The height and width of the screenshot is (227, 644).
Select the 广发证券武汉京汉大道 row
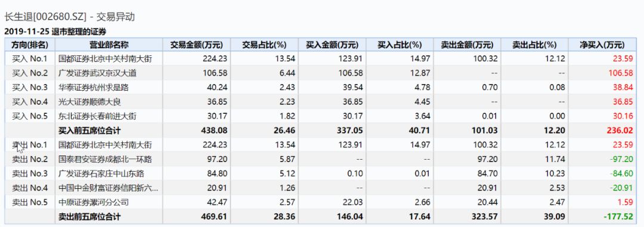click(x=320, y=73)
